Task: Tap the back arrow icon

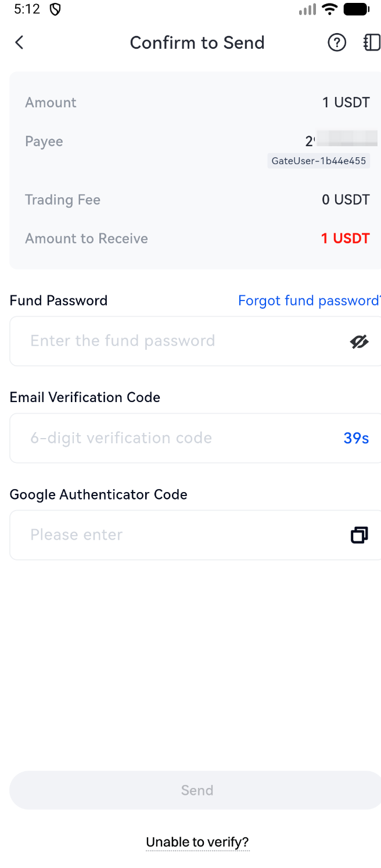Action: tap(19, 42)
